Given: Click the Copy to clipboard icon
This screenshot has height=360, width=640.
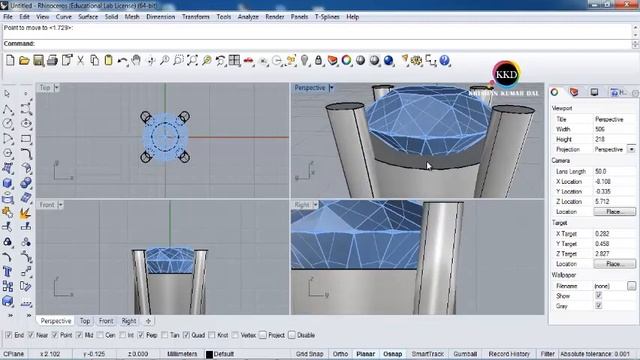Looking at the screenshot, I should [94, 61].
